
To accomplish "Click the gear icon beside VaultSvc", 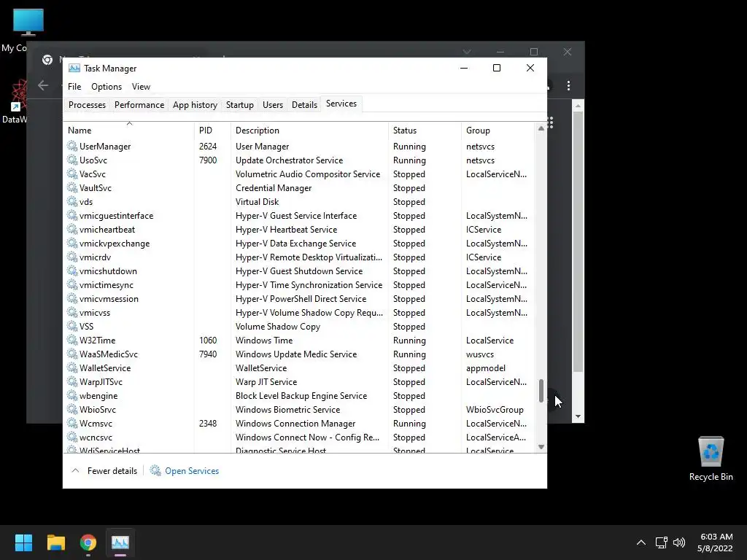I will click(72, 187).
